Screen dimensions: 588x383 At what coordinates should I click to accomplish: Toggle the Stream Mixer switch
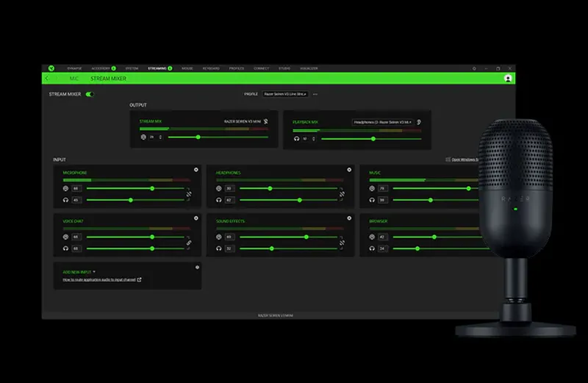tap(90, 94)
